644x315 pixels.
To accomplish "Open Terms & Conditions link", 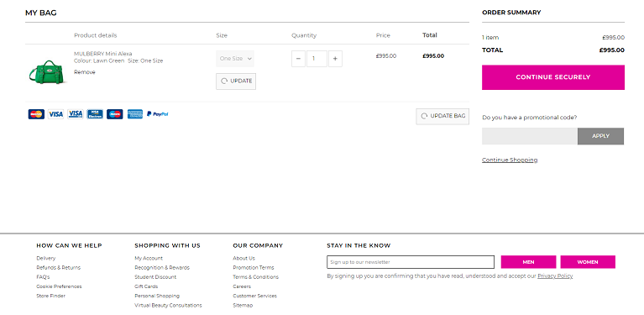I will tap(255, 277).
